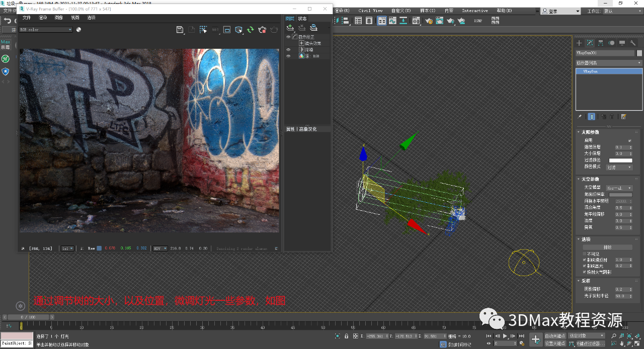Click the play animation button
The width and height of the screenshot is (644, 349).
(x=505, y=336)
